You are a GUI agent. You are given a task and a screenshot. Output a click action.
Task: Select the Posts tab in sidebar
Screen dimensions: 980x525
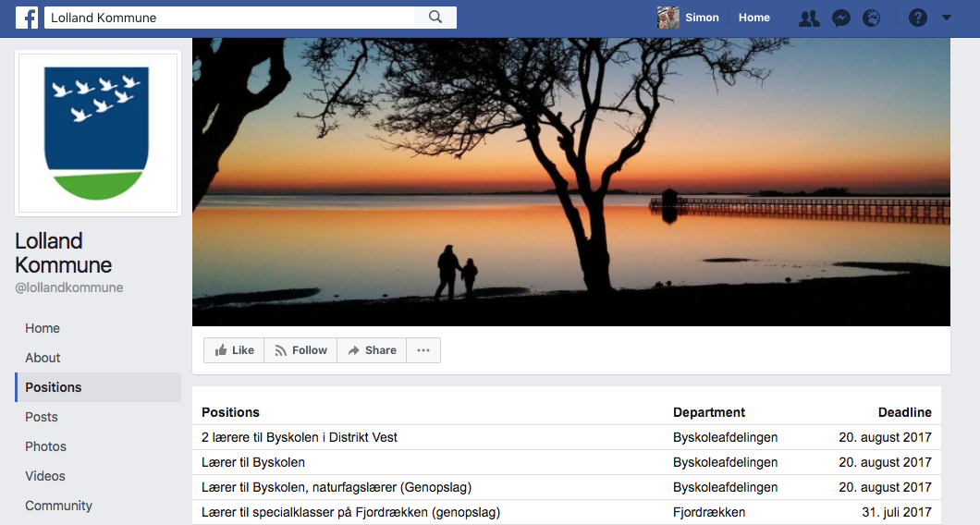click(x=42, y=417)
